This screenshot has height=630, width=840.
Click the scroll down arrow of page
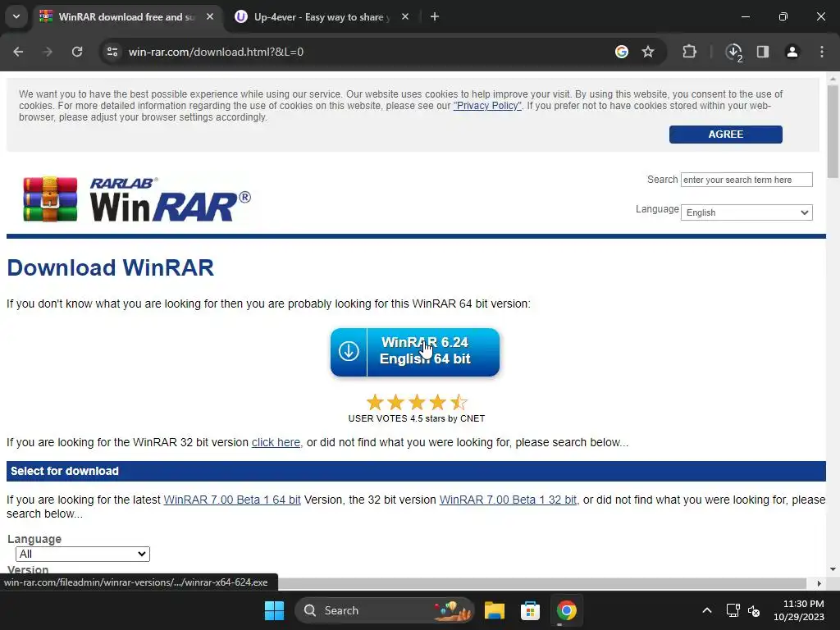[x=833, y=569]
